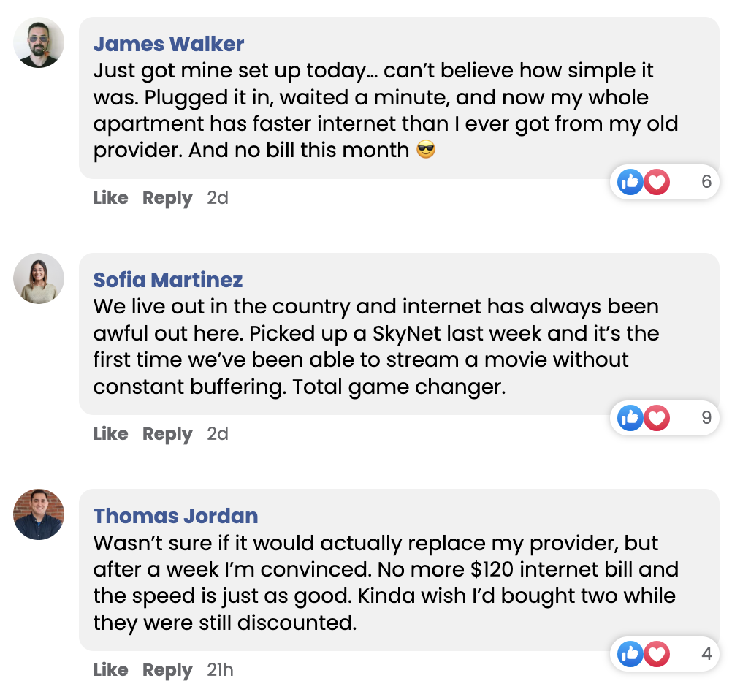Viewport: 732px width, 700px height.
Task: Reply to Thomas Jordan's comment
Action: [x=167, y=670]
